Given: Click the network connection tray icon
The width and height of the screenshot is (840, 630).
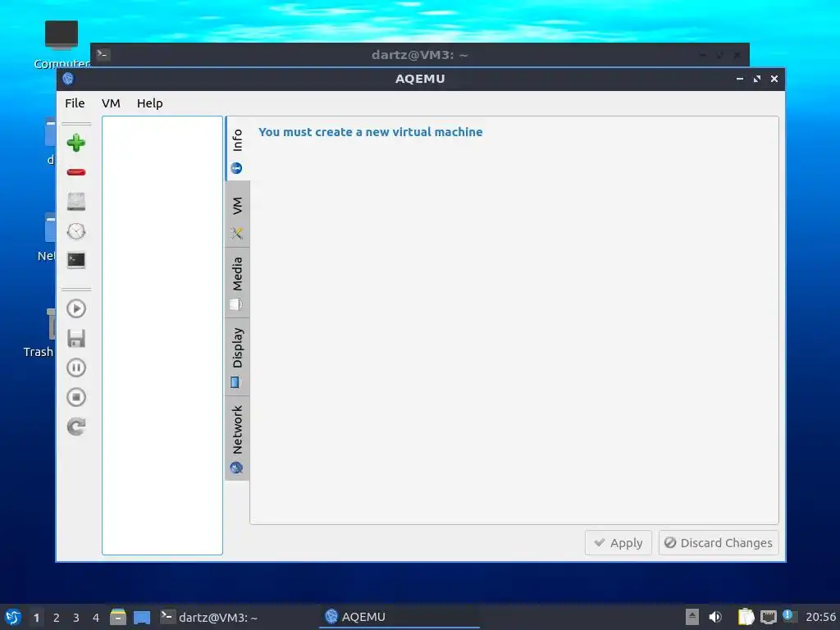Looking at the screenshot, I should tap(769, 617).
